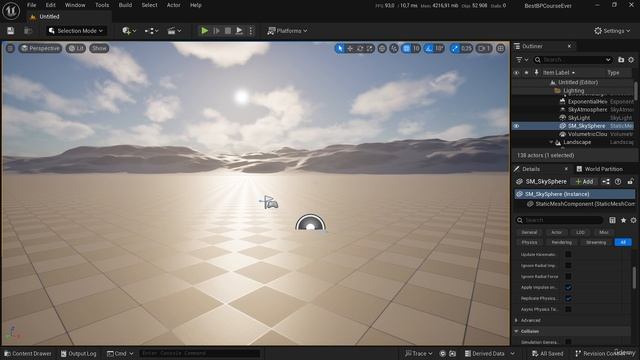Click the lock icon in the Details header
Viewport: 640px width, 360px height.
pos(631,182)
